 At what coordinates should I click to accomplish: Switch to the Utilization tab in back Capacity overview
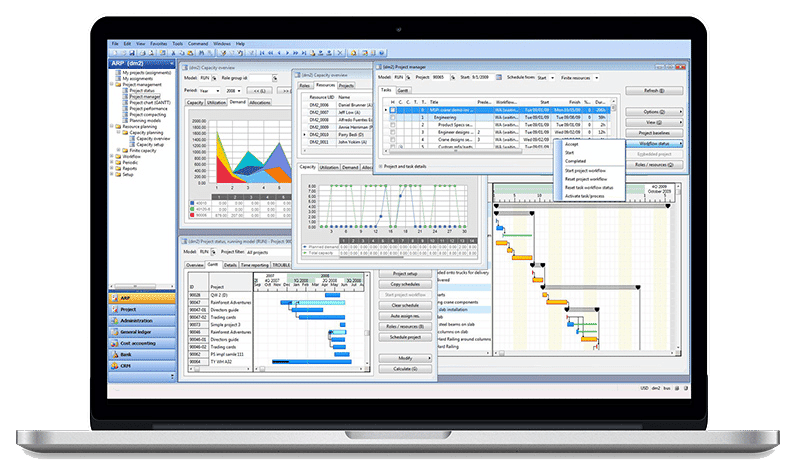pyautogui.click(x=216, y=103)
